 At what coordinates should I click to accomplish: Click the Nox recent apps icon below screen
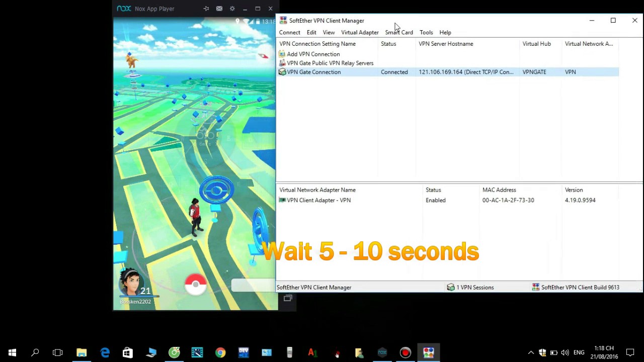[288, 298]
